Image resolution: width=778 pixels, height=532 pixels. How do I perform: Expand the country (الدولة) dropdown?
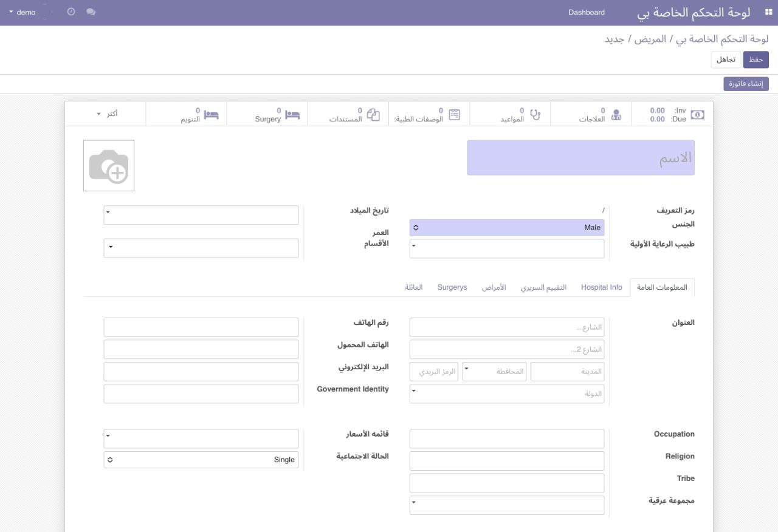(x=506, y=394)
